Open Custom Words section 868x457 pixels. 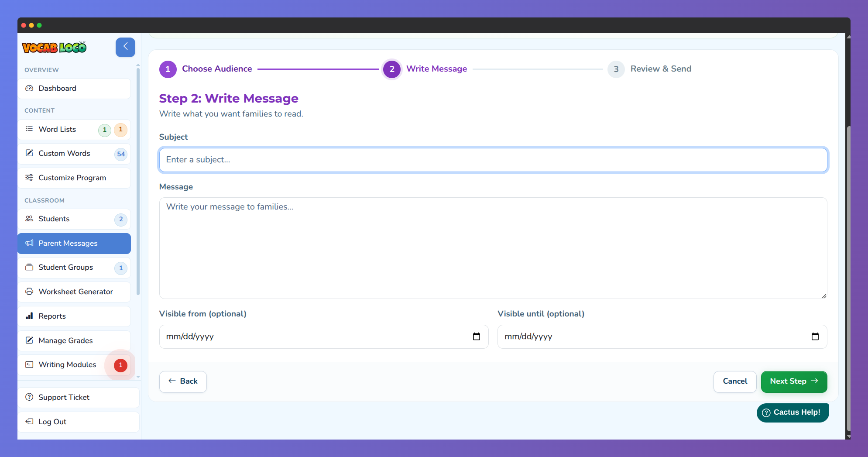click(74, 154)
